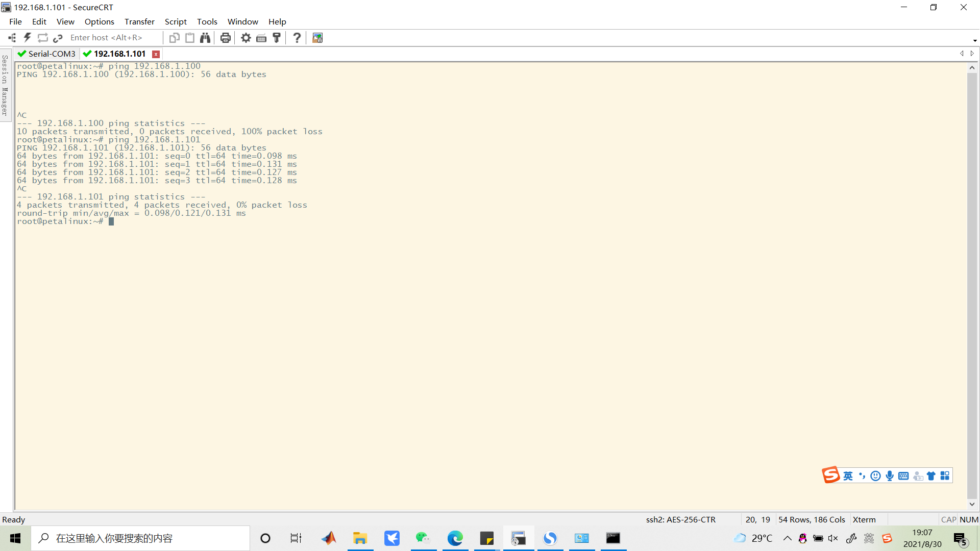This screenshot has width=980, height=551.
Task: Click the Quick Connect lightning icon
Action: pyautogui.click(x=28, y=38)
